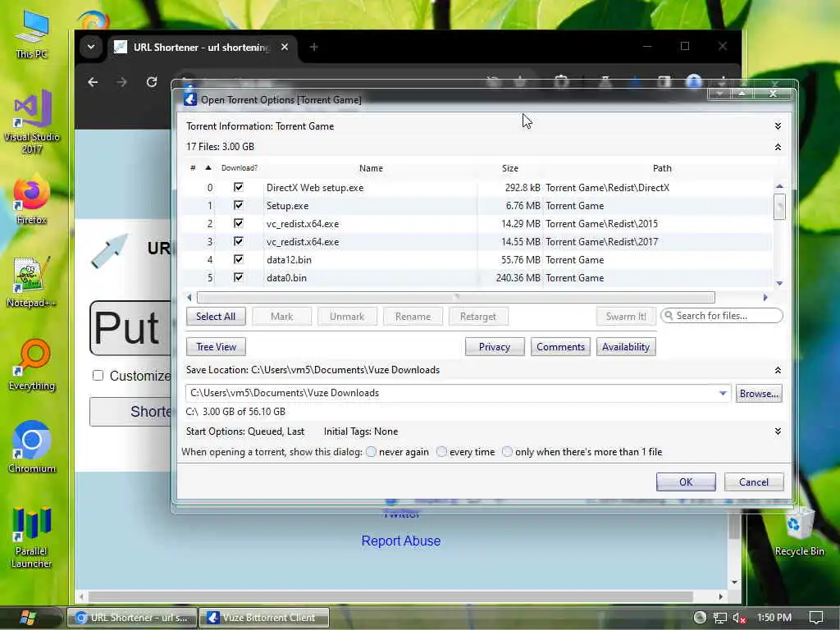Click browser forward arrow
The height and width of the screenshot is (630, 840).
pyautogui.click(x=122, y=82)
